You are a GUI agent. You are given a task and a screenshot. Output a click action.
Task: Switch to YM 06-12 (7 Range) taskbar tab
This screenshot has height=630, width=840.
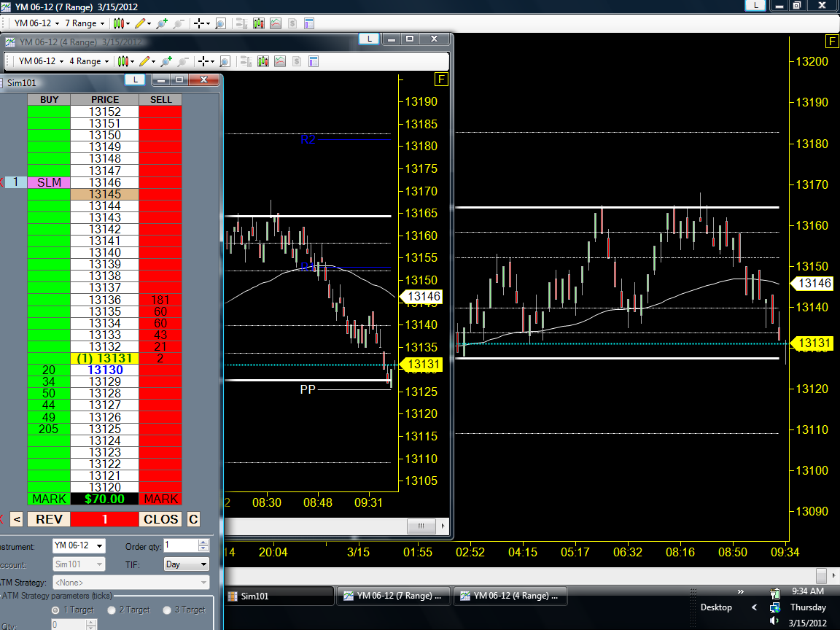(x=394, y=596)
